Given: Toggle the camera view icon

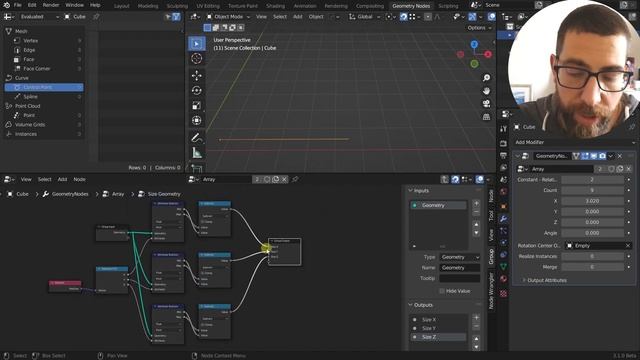Looking at the screenshot, I should [x=486, y=104].
